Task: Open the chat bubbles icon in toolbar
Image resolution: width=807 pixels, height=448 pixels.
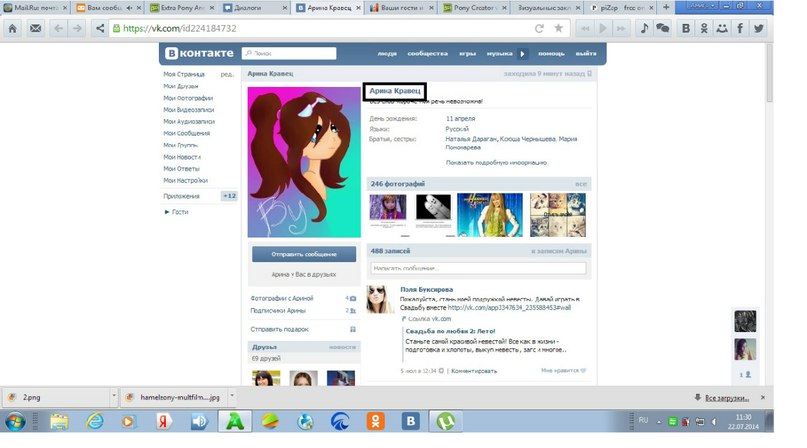Action: 663,29
